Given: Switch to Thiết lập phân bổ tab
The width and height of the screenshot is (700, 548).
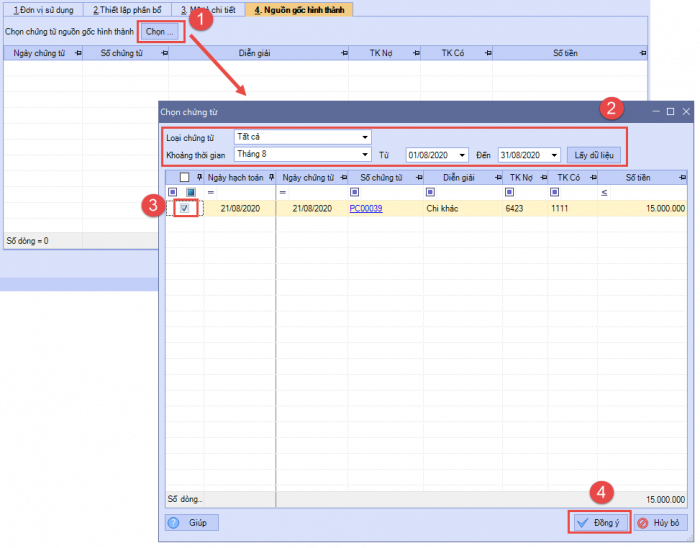Looking at the screenshot, I should [x=127, y=10].
